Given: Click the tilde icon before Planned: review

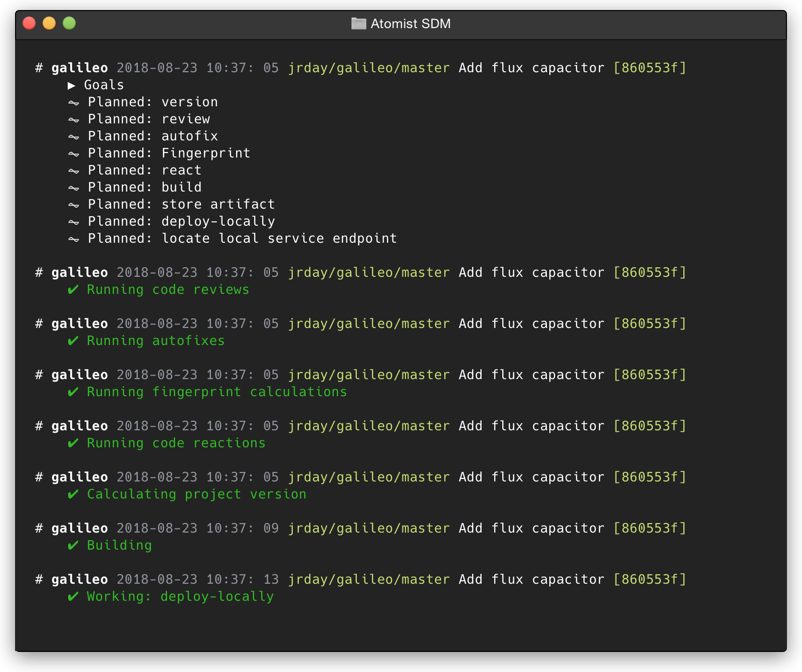Looking at the screenshot, I should (x=74, y=120).
